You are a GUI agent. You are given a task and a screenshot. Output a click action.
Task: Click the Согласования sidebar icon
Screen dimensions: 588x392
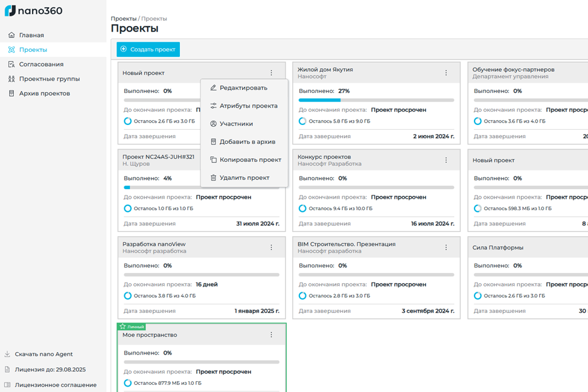[x=11, y=64]
